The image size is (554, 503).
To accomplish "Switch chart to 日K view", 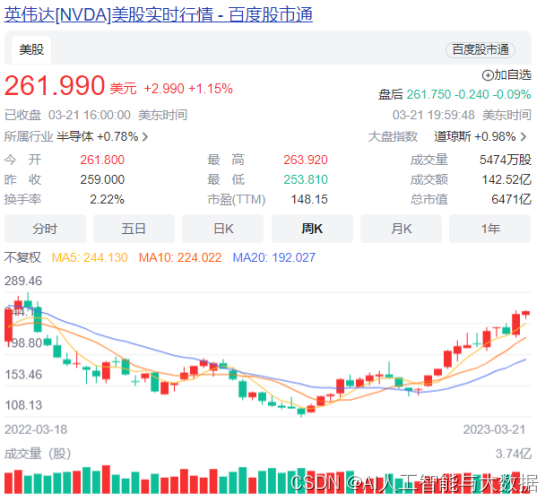I will point(223,229).
